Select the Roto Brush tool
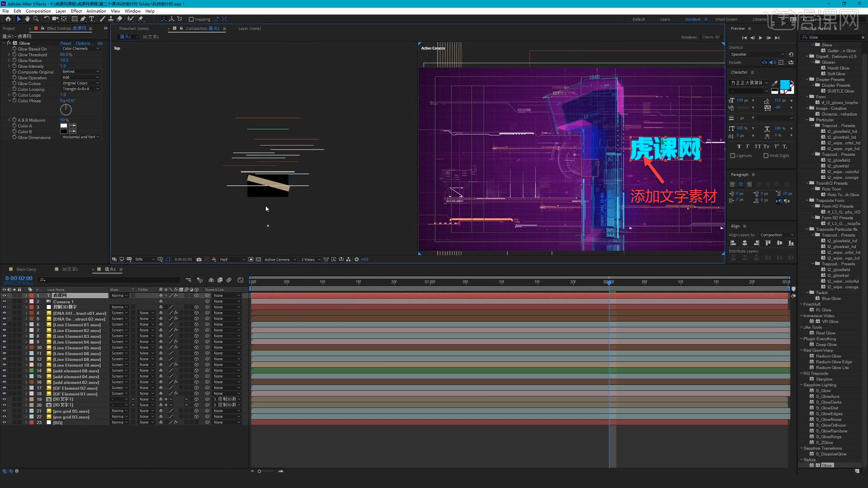868x488 pixels. click(130, 19)
